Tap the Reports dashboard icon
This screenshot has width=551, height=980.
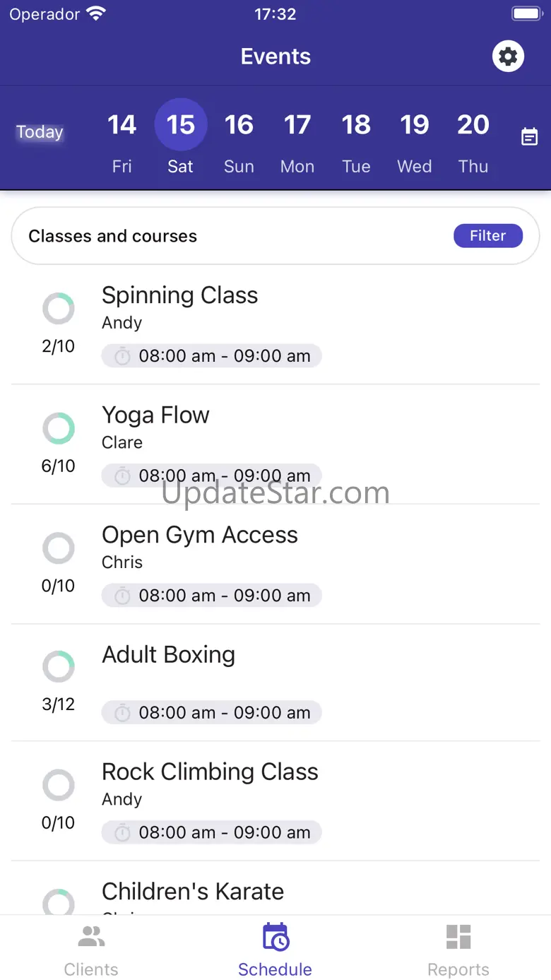click(x=458, y=938)
